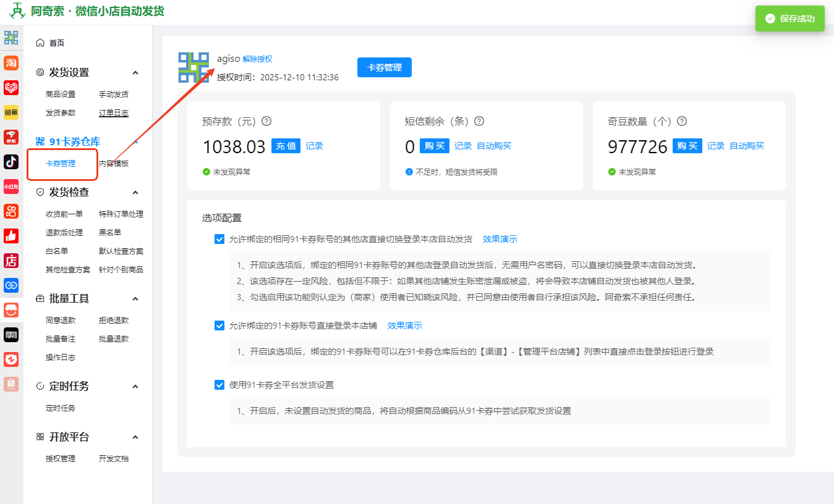The width and height of the screenshot is (834, 504).
Task: Click the 授权时间 2025-12-10 11:32:36 text
Action: pyautogui.click(x=278, y=78)
